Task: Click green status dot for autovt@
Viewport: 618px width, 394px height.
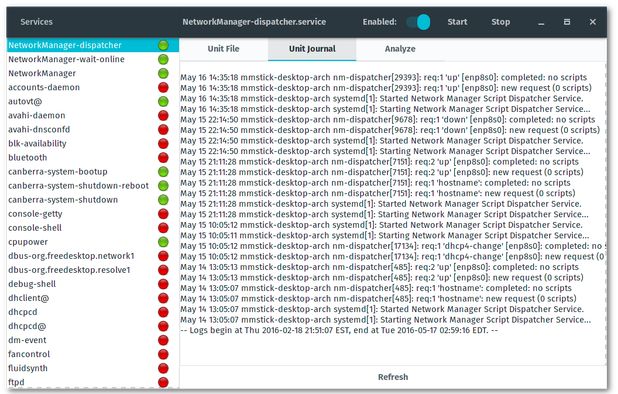Action: (x=163, y=102)
